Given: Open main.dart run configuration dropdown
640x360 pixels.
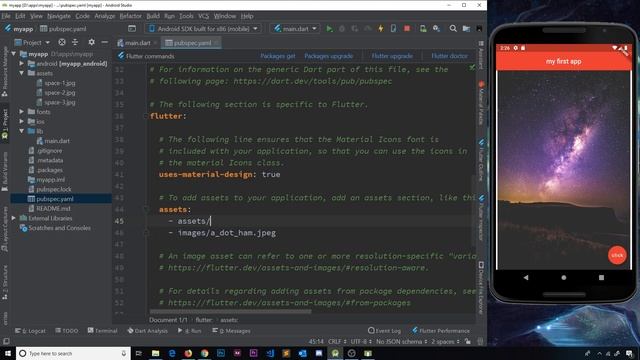Looking at the screenshot, I should click(296, 29).
